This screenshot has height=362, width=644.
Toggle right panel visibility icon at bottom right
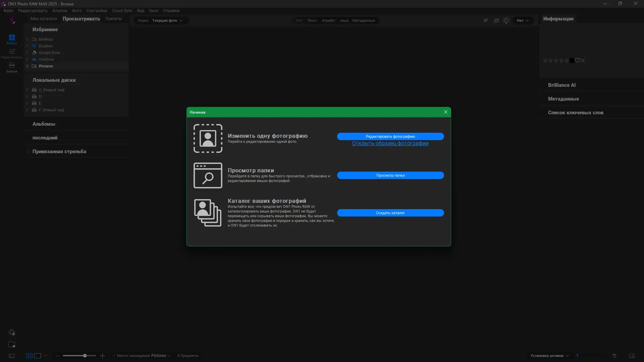tap(632, 356)
